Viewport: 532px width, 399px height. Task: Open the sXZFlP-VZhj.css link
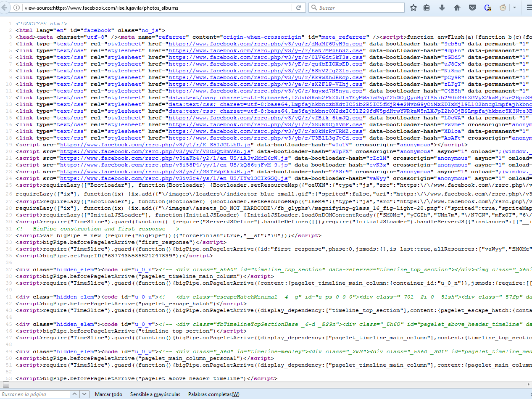tap(266, 84)
